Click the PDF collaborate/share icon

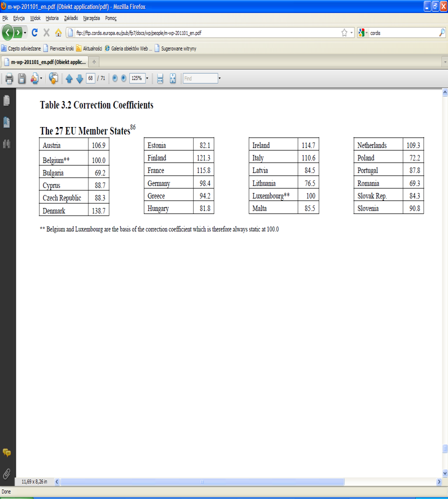[x=34, y=78]
